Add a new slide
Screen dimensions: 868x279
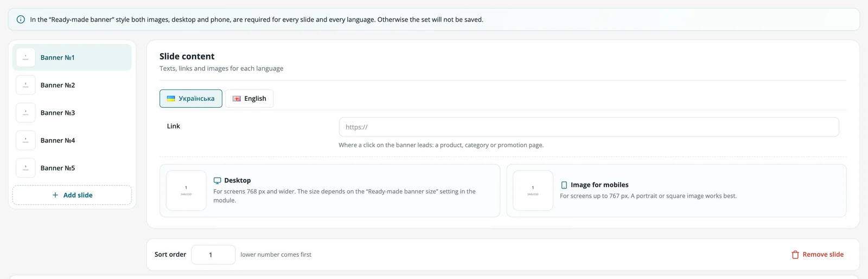(x=72, y=195)
